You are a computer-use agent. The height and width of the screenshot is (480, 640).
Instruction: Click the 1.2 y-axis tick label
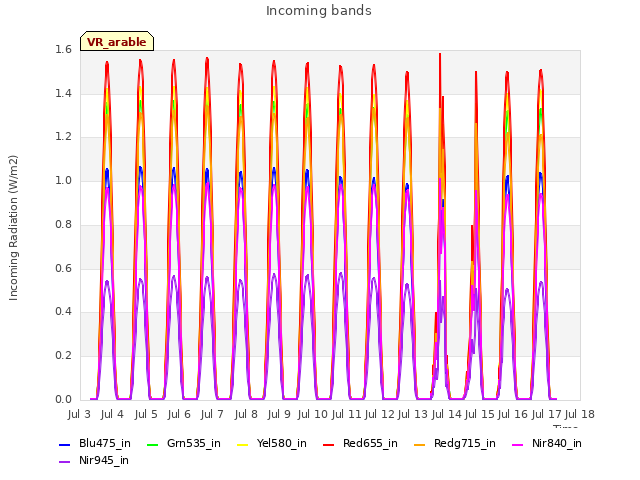pos(63,137)
